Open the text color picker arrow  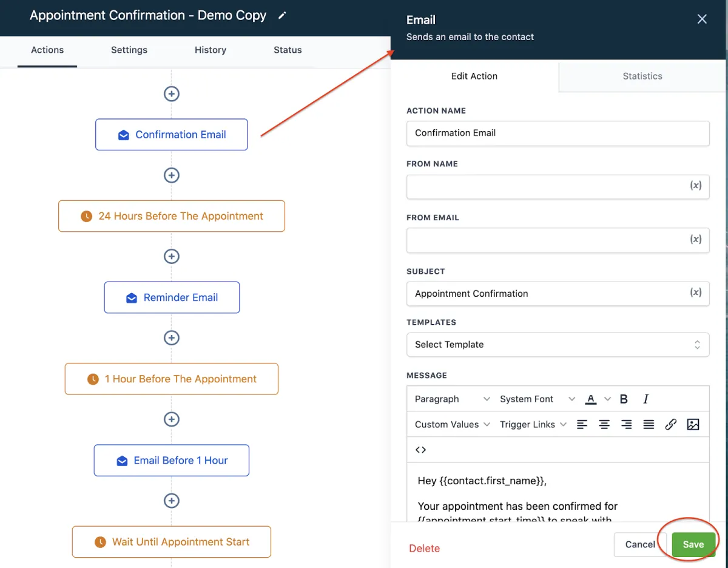pos(607,399)
